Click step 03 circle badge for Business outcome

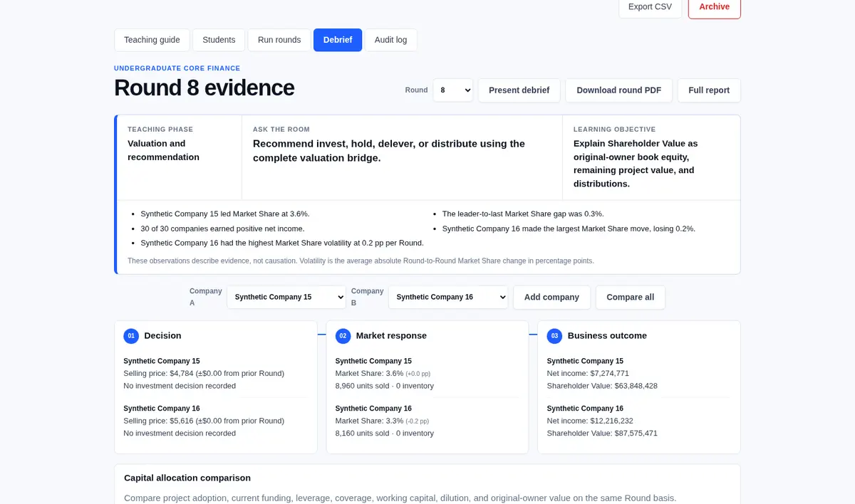click(554, 336)
